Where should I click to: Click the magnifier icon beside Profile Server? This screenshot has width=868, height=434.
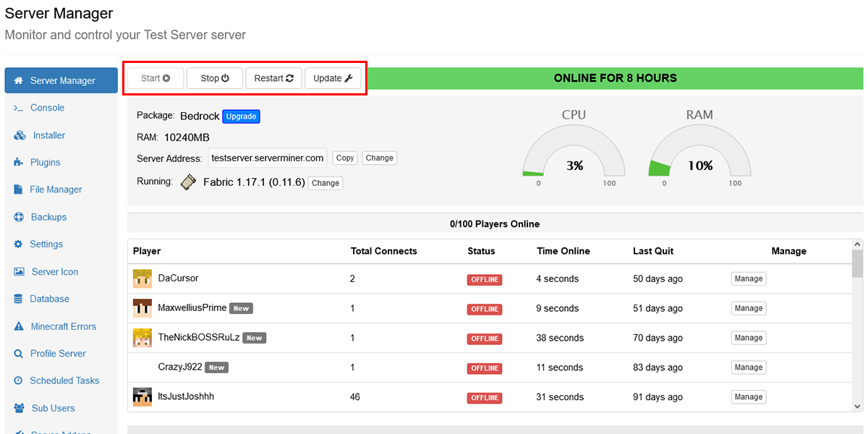pyautogui.click(x=18, y=354)
